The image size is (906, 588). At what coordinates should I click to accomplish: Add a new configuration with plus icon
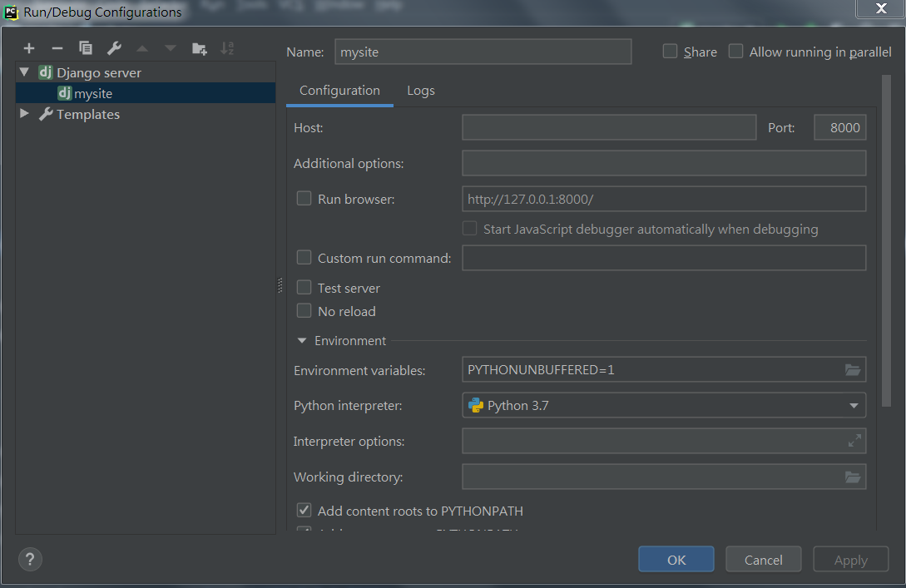(x=29, y=48)
